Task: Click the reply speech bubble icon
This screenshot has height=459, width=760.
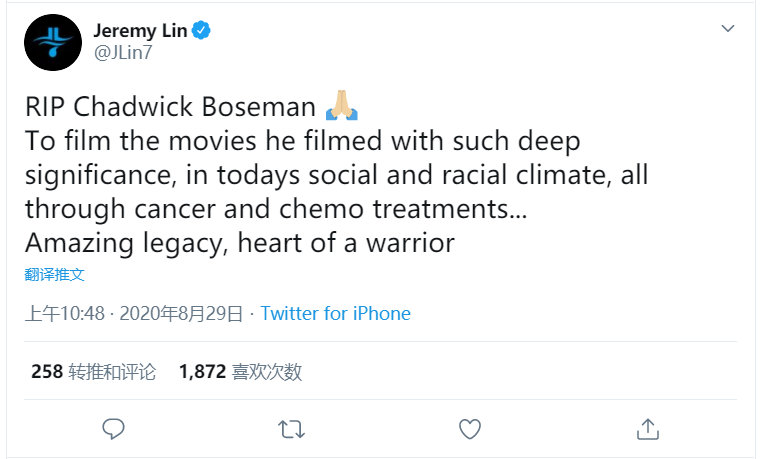Action: [113, 429]
